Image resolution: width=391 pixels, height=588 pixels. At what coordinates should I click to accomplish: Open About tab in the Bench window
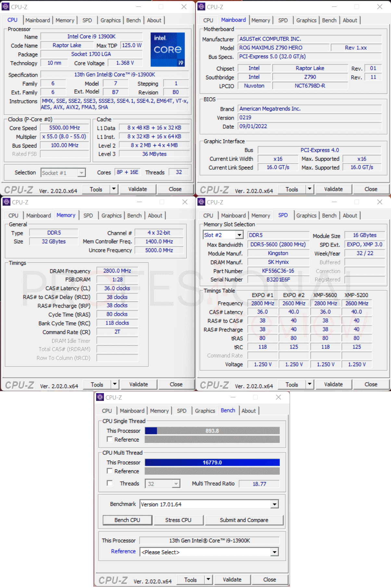[248, 411]
